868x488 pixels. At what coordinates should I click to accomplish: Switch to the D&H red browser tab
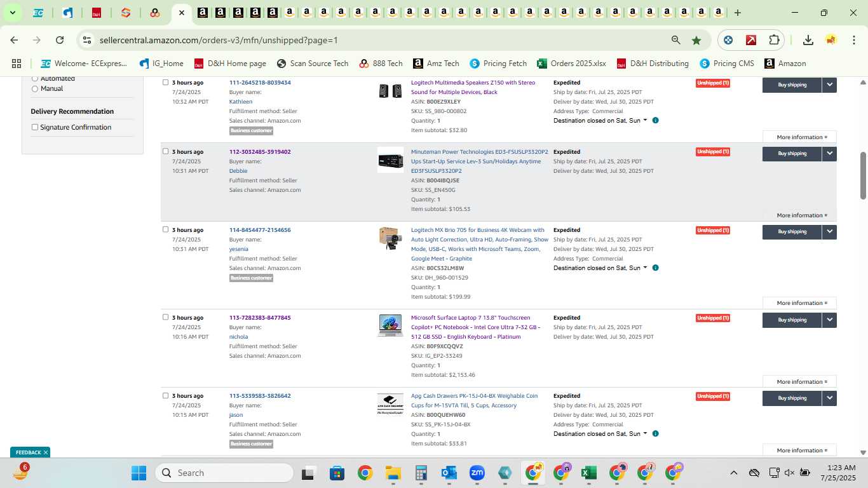97,13
